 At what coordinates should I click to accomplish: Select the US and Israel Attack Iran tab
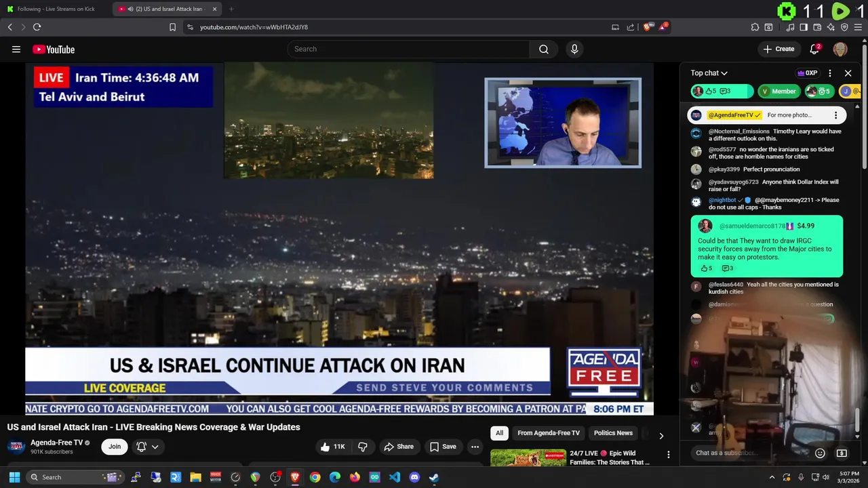[x=167, y=9]
